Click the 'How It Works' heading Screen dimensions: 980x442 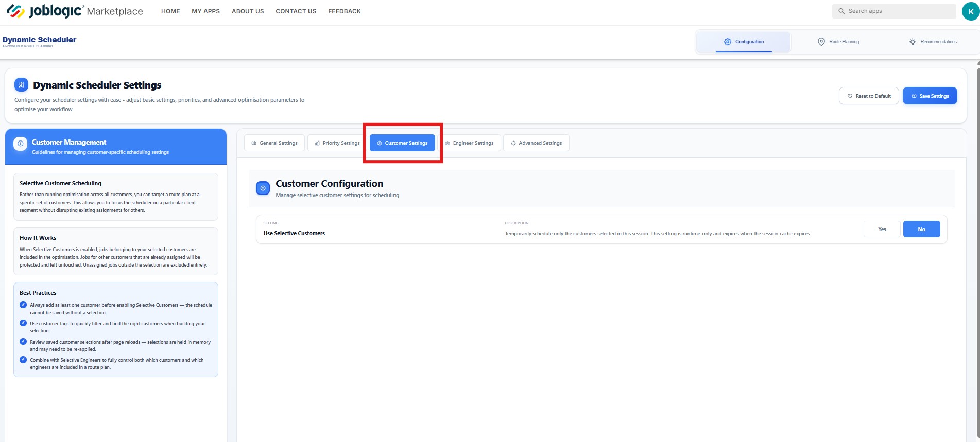click(x=38, y=238)
